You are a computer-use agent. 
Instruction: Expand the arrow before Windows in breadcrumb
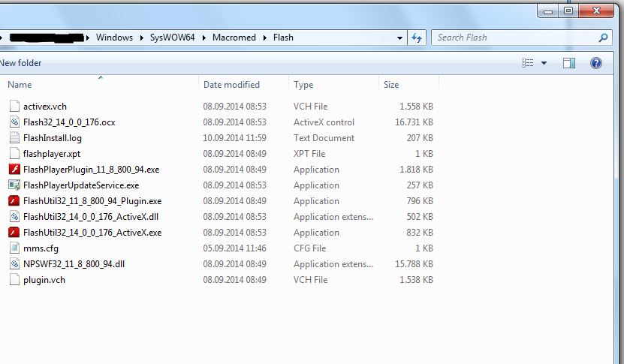coord(88,38)
